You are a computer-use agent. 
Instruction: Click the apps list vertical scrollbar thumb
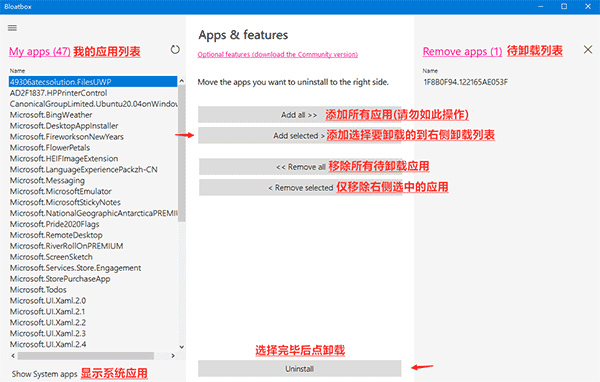tap(182, 153)
